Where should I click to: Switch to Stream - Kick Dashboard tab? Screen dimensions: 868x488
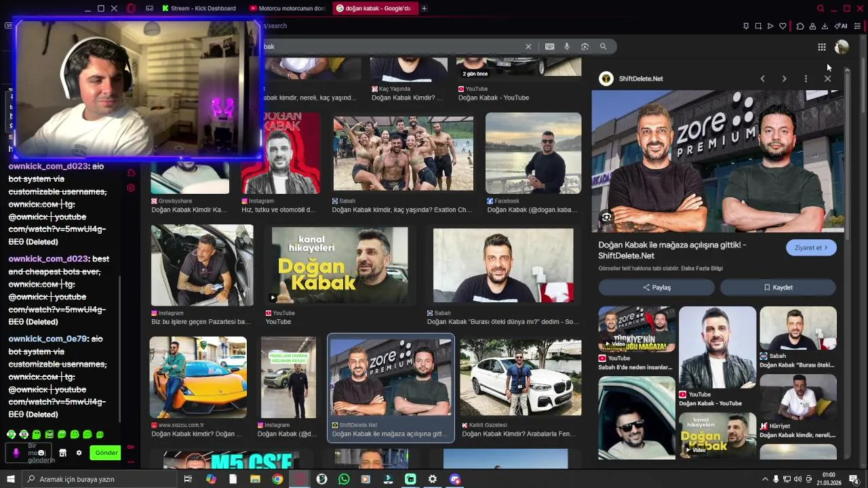click(x=199, y=8)
